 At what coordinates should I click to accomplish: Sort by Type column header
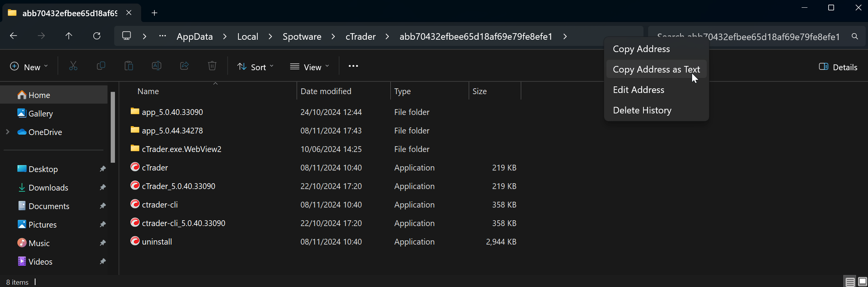402,91
